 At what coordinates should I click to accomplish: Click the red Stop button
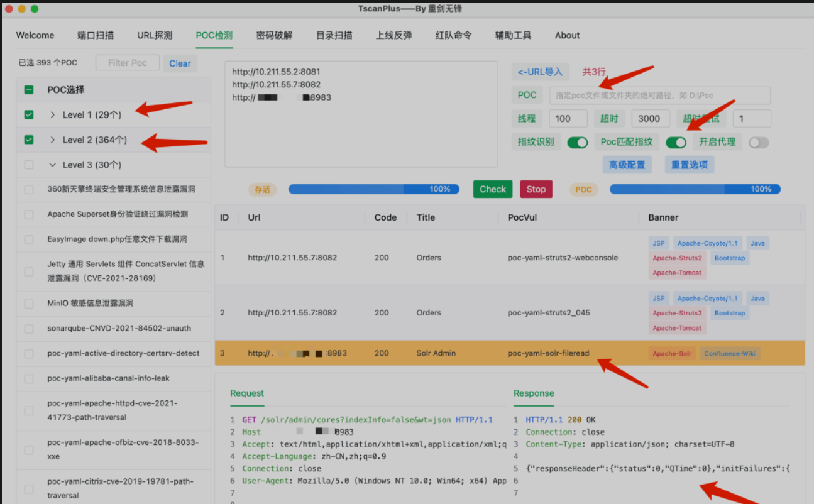point(536,189)
